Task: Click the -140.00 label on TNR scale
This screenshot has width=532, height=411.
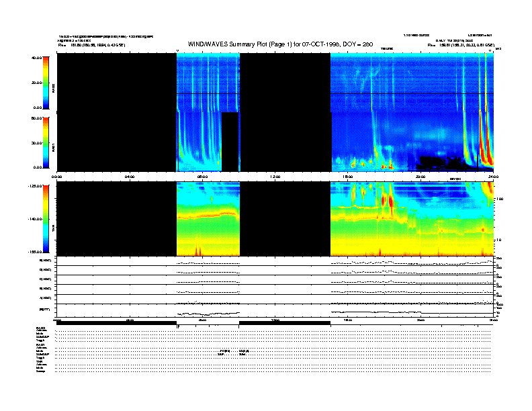Action: tap(35, 219)
